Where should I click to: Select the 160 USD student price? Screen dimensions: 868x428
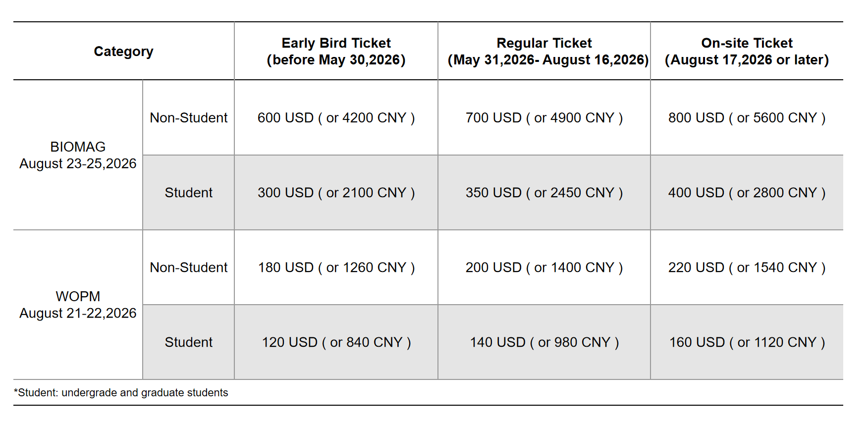747,342
